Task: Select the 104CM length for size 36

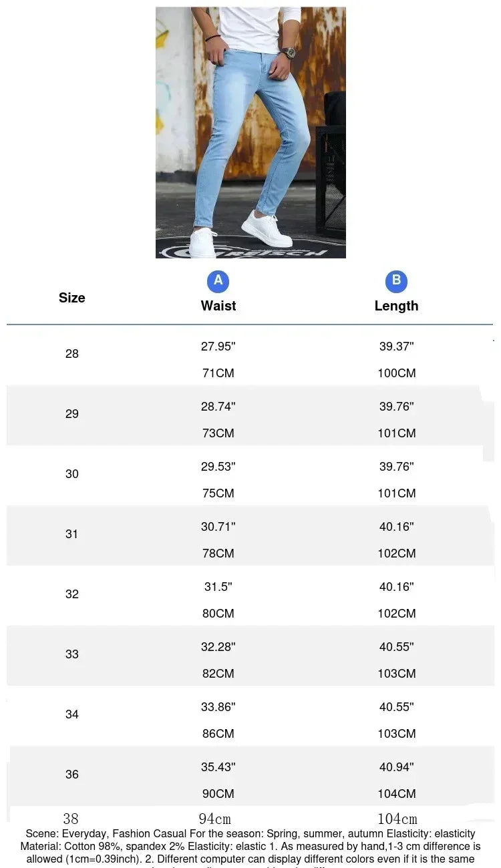Action: click(397, 794)
